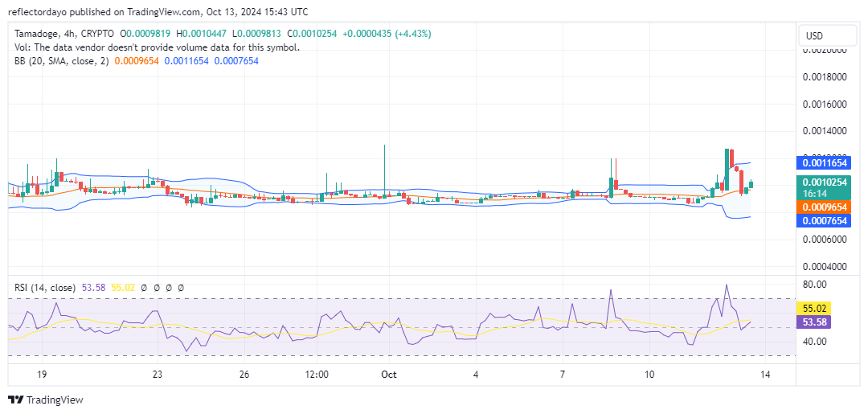This screenshot has width=868, height=414.
Task: Click the Vol data vendor notice text
Action: click(158, 47)
